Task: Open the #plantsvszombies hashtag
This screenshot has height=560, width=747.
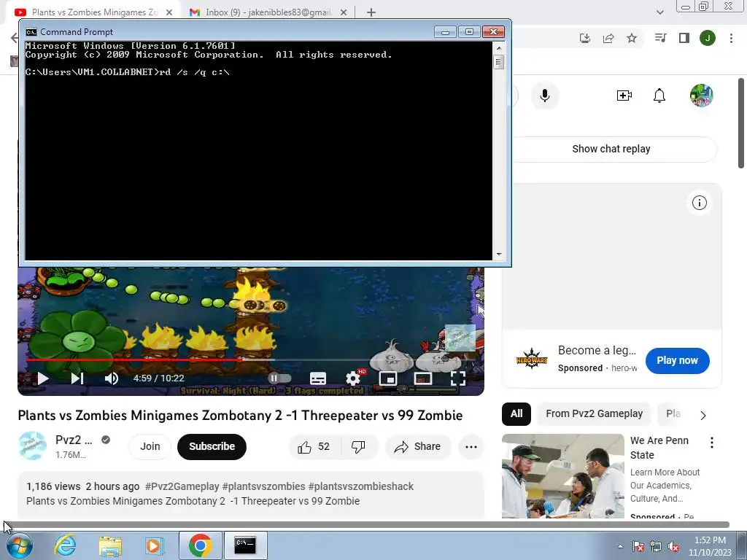Action: (263, 486)
